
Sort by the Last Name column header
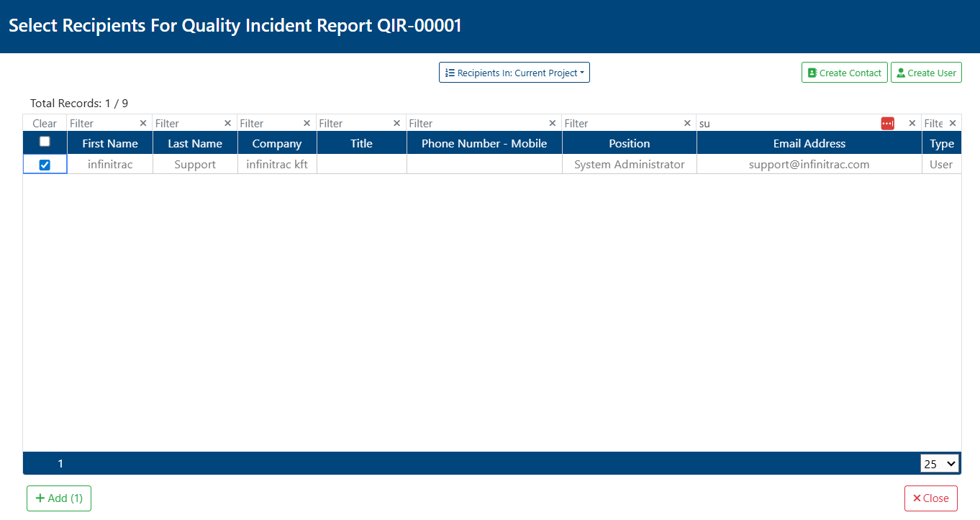(x=195, y=143)
